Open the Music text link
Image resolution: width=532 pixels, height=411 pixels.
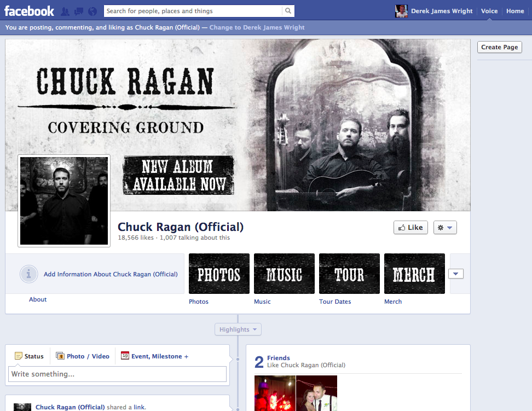click(262, 302)
